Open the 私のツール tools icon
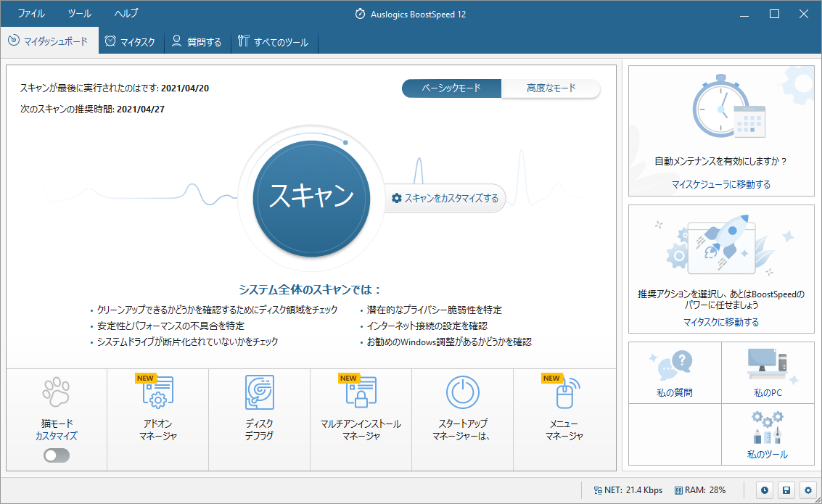Screen dimensions: 822x504 coord(767,428)
